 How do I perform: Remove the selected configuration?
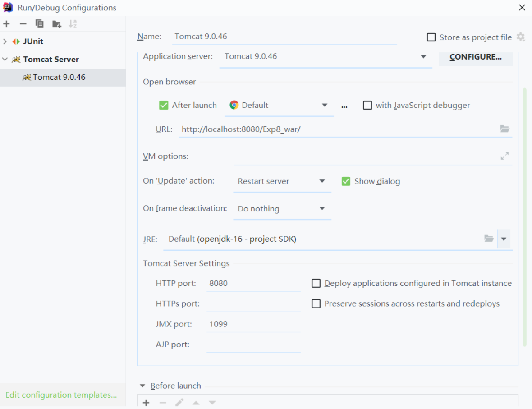tap(23, 24)
